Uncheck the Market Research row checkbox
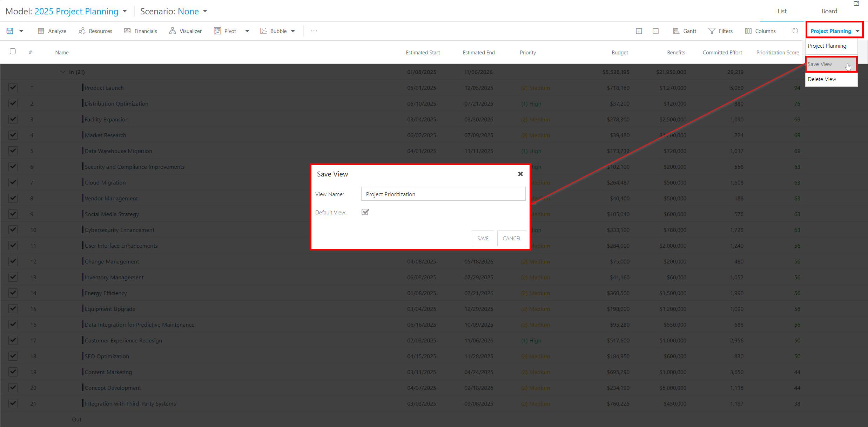This screenshot has height=427, width=868. 13,135
